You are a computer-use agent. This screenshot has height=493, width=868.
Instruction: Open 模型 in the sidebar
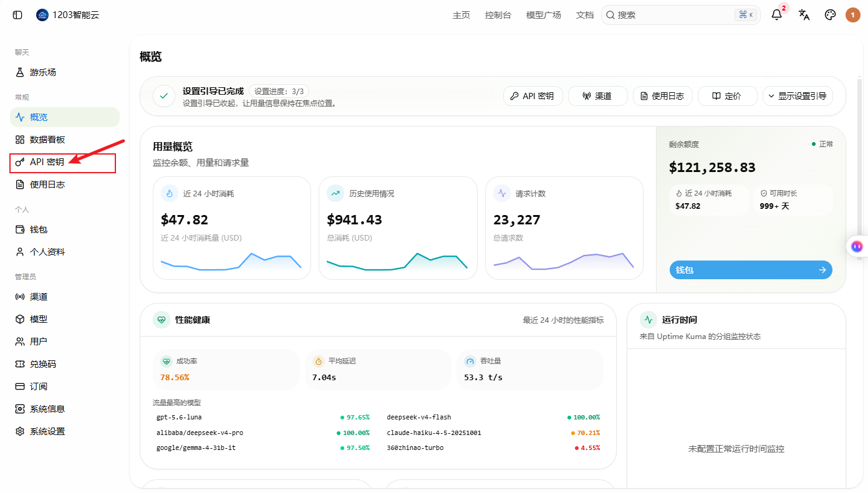pyautogui.click(x=65, y=319)
